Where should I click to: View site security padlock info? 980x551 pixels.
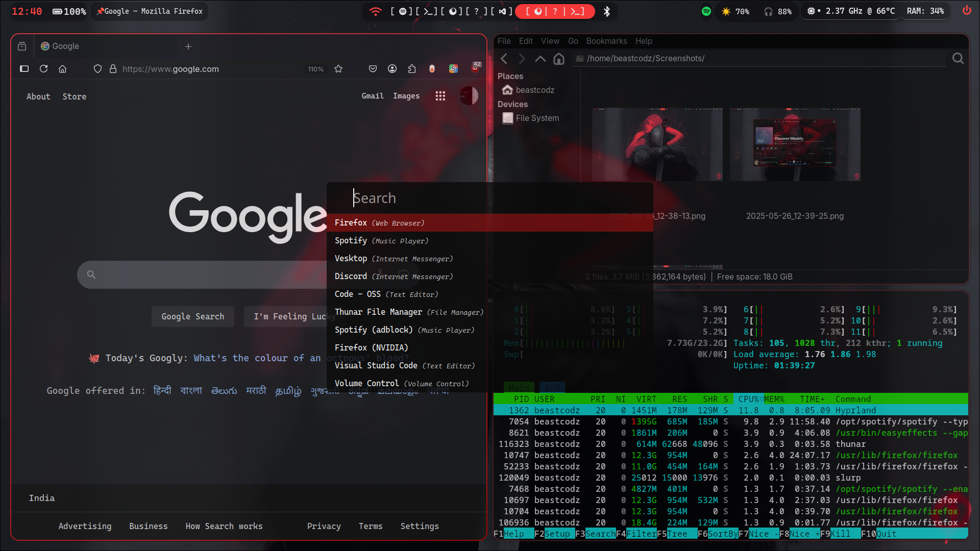pyautogui.click(x=113, y=69)
